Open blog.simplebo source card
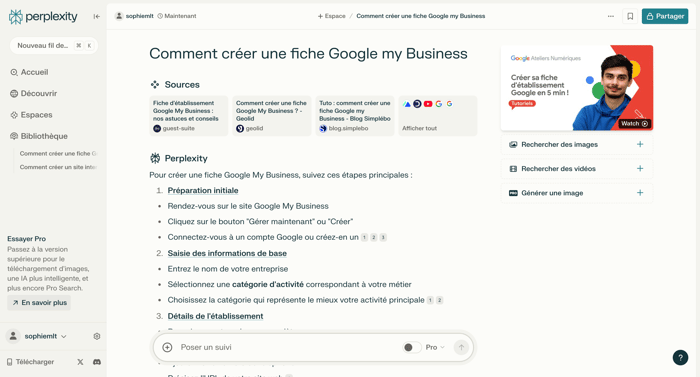Viewport: 700px width, 377px height. (x=355, y=116)
